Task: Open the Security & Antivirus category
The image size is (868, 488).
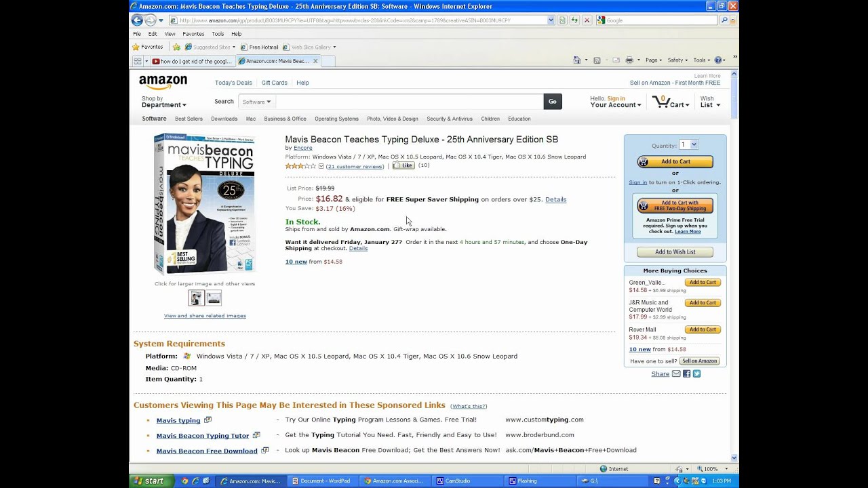Action: [450, 119]
